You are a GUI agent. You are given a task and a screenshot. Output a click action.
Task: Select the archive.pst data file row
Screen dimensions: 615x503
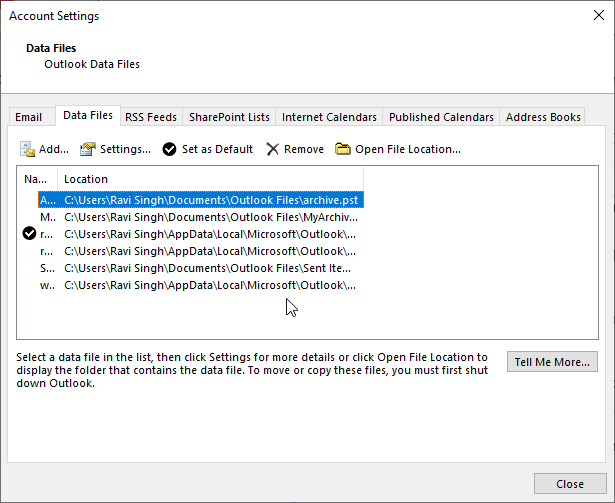point(212,199)
